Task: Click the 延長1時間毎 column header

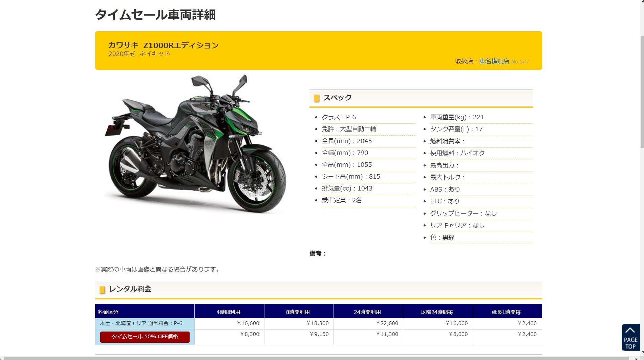Action: click(507, 311)
